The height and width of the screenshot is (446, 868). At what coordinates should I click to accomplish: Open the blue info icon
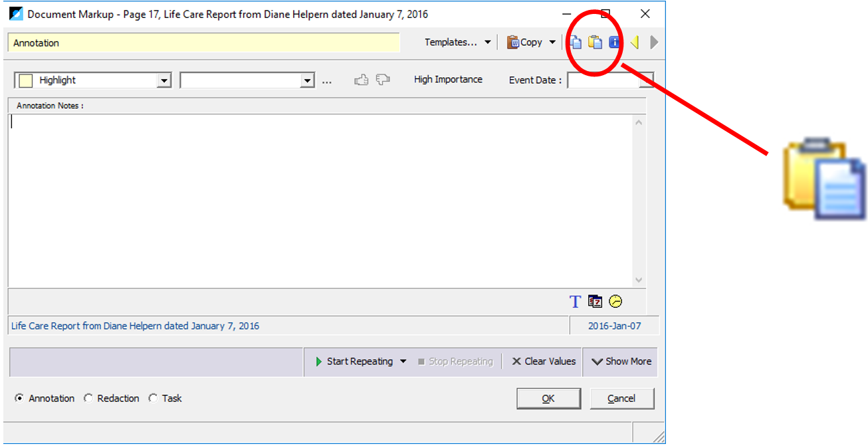point(614,43)
